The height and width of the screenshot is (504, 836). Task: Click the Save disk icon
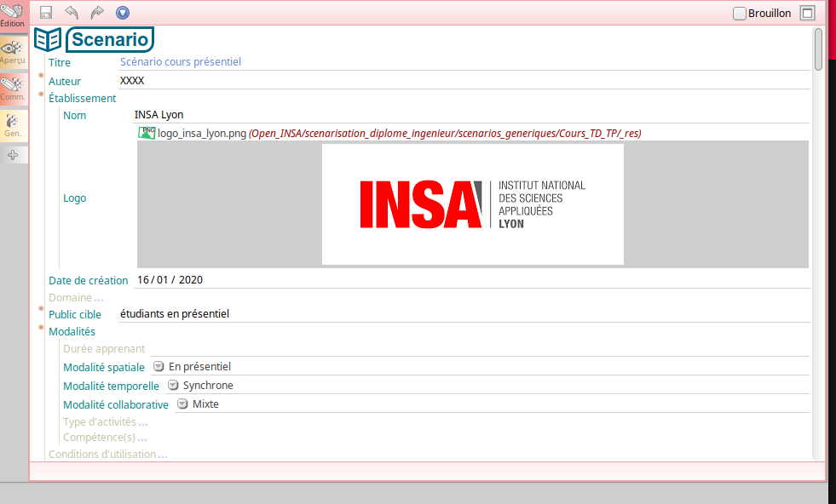[x=46, y=13]
